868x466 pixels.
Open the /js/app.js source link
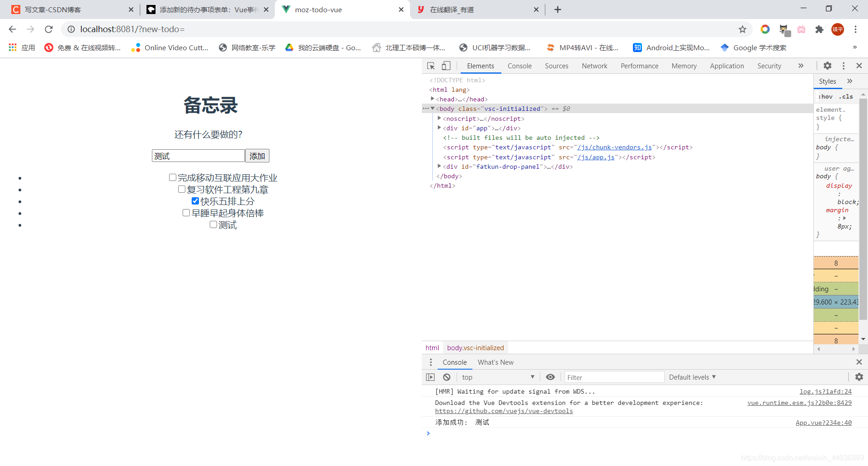click(596, 157)
